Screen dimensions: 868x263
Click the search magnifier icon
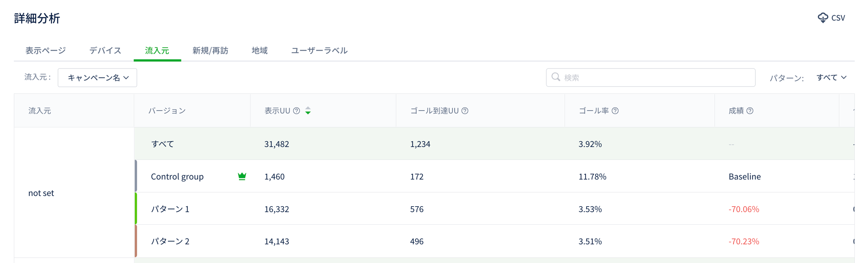(x=556, y=77)
